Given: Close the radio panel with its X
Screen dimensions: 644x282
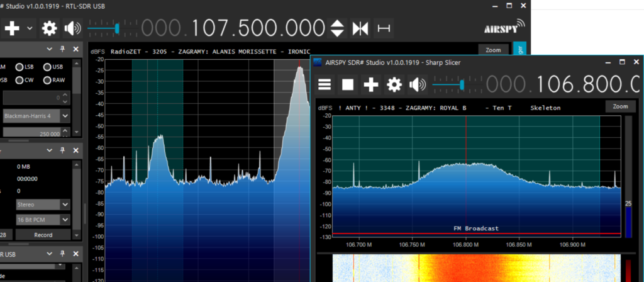Looking at the screenshot, I should tap(76, 49).
